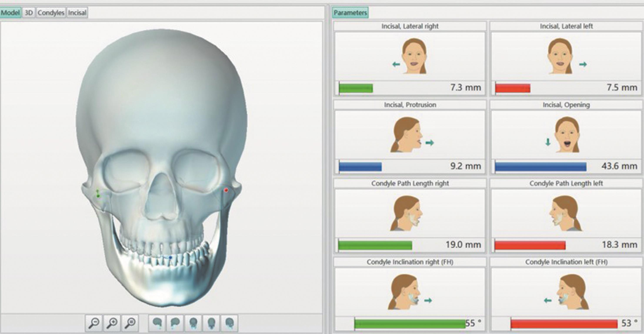Select the skull profile view facing right
This screenshot has width=644, height=334.
click(157, 323)
